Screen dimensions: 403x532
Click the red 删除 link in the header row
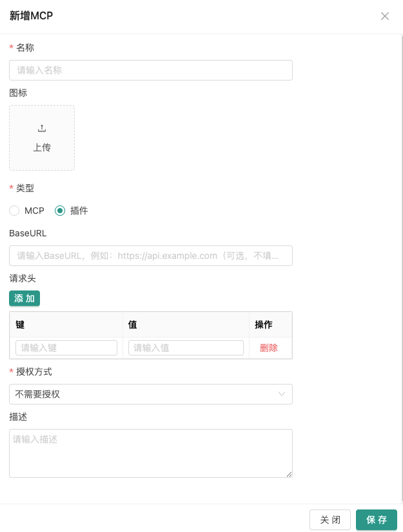pos(269,348)
